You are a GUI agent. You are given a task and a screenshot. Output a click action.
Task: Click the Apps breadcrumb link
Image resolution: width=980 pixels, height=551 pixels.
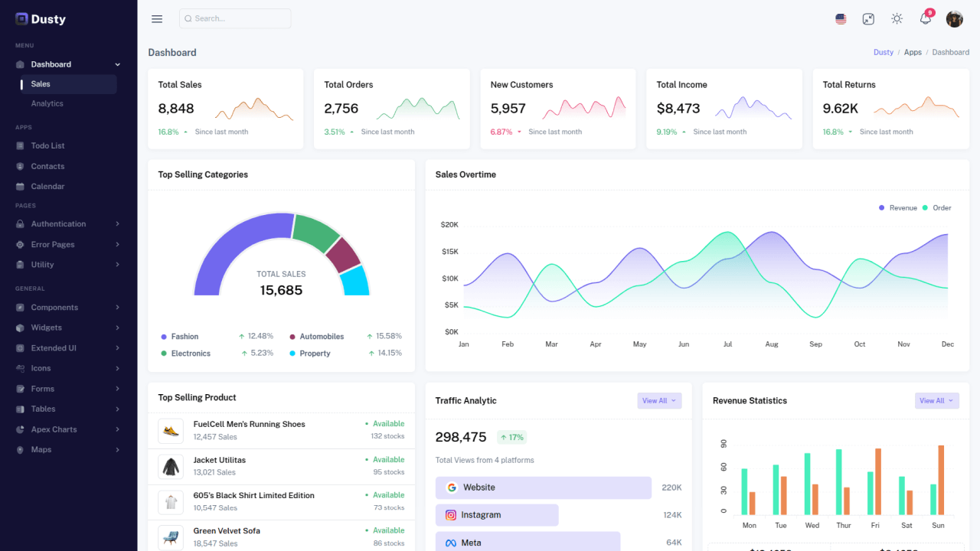pyautogui.click(x=913, y=52)
